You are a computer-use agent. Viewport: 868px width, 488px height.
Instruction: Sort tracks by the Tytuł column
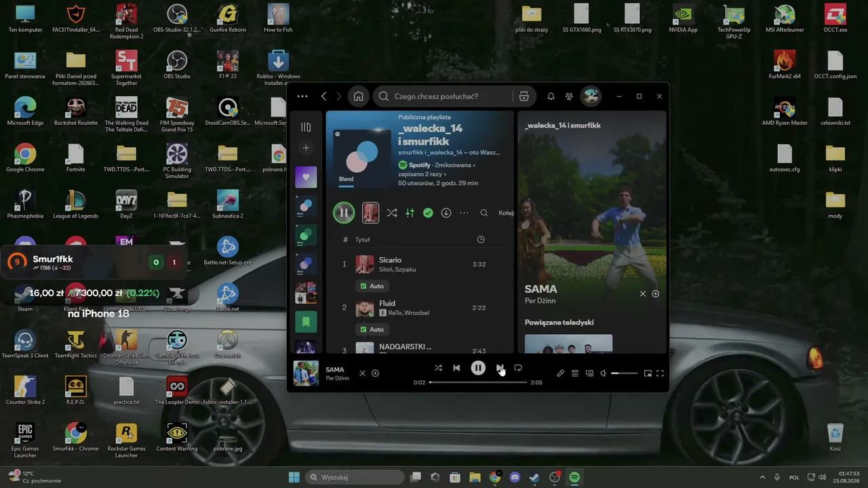(362, 239)
